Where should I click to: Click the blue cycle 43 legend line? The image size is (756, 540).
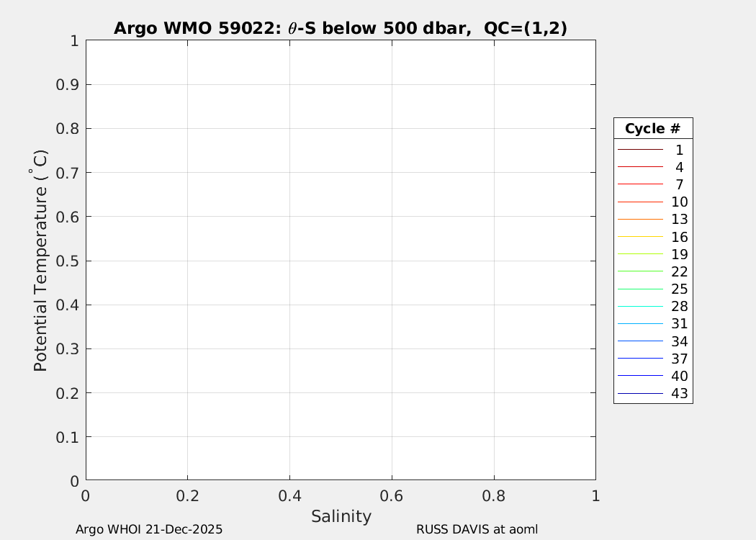[x=640, y=394]
